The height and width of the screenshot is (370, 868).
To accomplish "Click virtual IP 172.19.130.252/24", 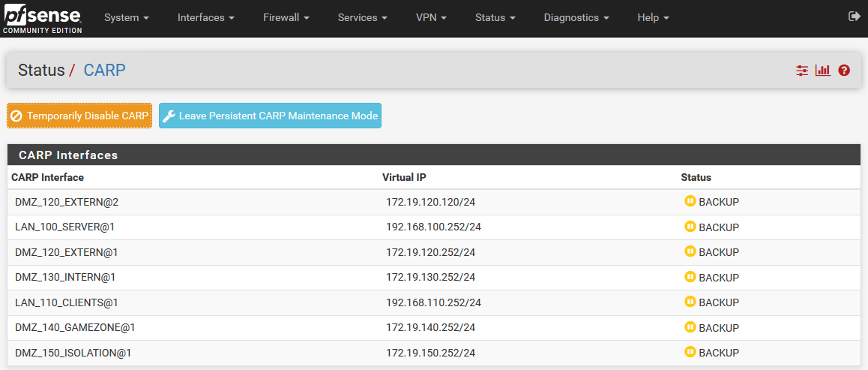I will point(431,278).
